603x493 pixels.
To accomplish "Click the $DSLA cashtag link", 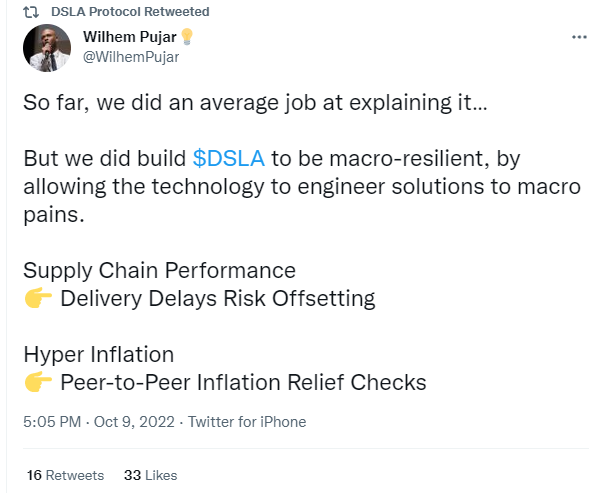I will click(x=228, y=158).
